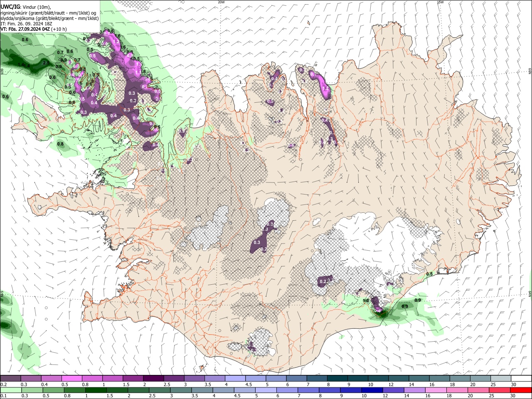Click the lower legend swatch starting at 2.5

(x=160, y=390)
